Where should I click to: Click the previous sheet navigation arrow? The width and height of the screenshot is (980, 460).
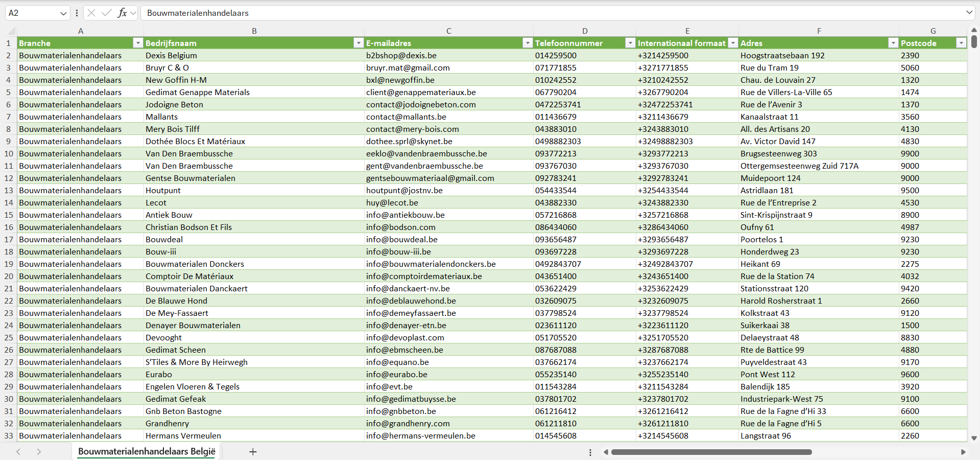[18, 452]
